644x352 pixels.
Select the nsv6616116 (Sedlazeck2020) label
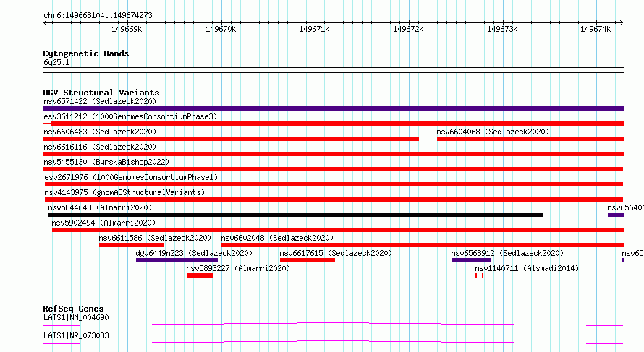click(100, 147)
